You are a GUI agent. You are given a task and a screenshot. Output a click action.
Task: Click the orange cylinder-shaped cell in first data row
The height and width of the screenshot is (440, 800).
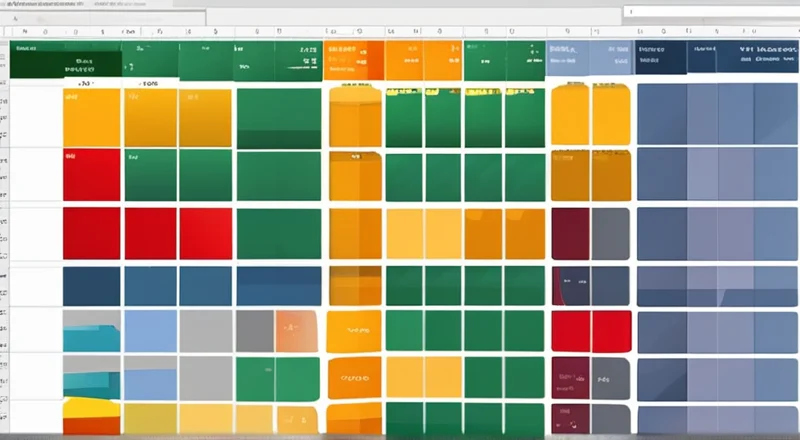point(355,118)
